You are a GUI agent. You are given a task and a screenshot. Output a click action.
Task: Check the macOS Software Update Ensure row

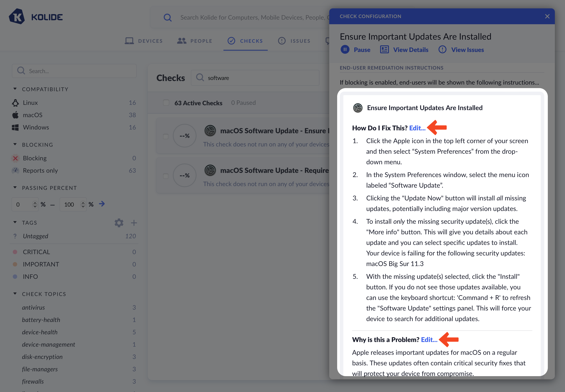tap(166, 136)
